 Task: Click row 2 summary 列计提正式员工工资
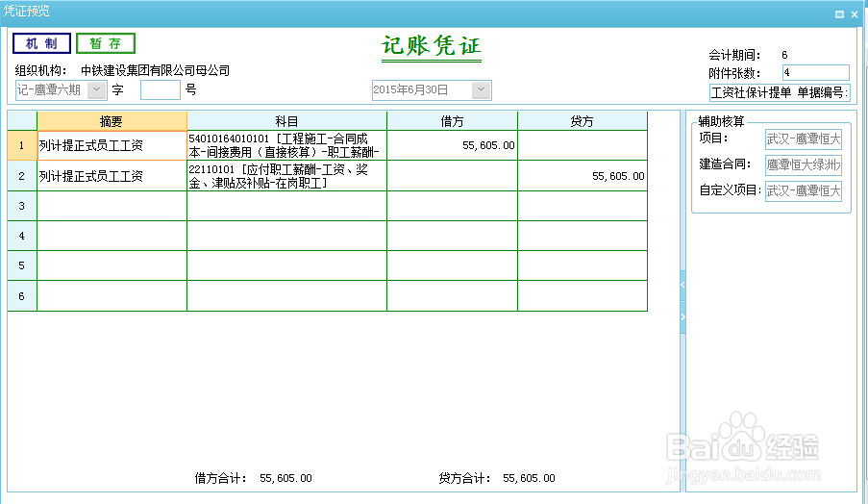pyautogui.click(x=112, y=176)
